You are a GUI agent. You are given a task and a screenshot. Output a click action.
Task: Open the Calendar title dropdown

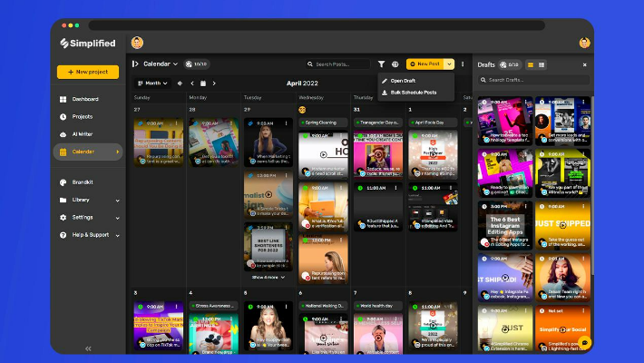click(x=161, y=64)
